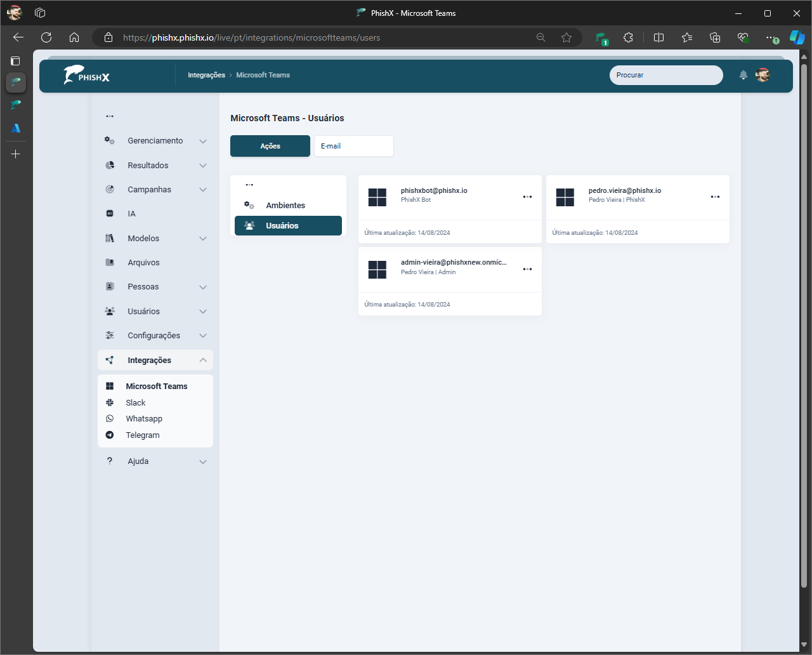
Task: Expand the Pessoas menu chevron
Action: pos(203,287)
